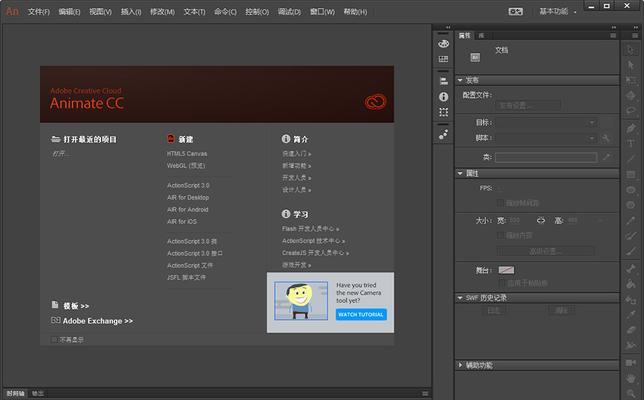This screenshot has width=644, height=400.
Task: Select the Oval tool
Action: pos(631,190)
